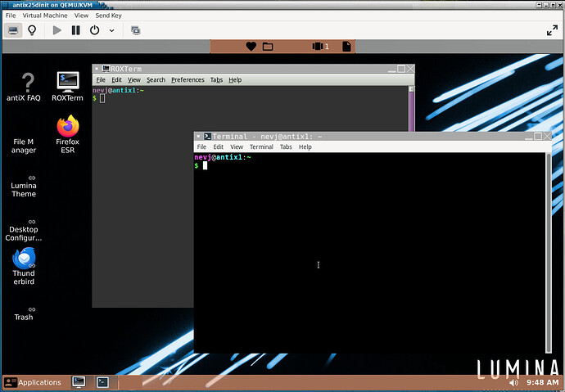Open the Applications launcher in the panel
This screenshot has height=392, width=565.
pos(33,382)
